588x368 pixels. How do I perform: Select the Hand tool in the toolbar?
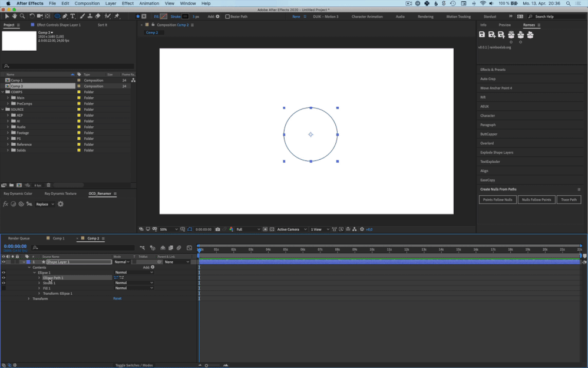[x=14, y=17]
